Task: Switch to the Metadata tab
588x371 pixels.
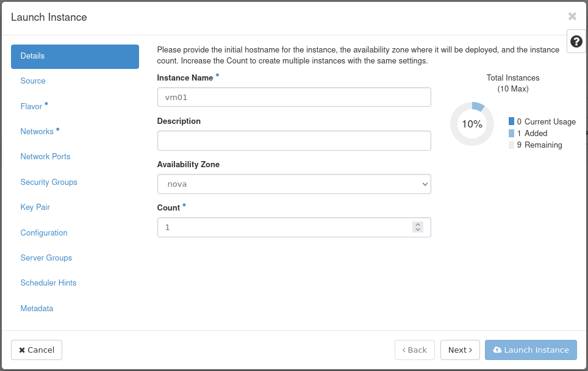Action: (37, 309)
